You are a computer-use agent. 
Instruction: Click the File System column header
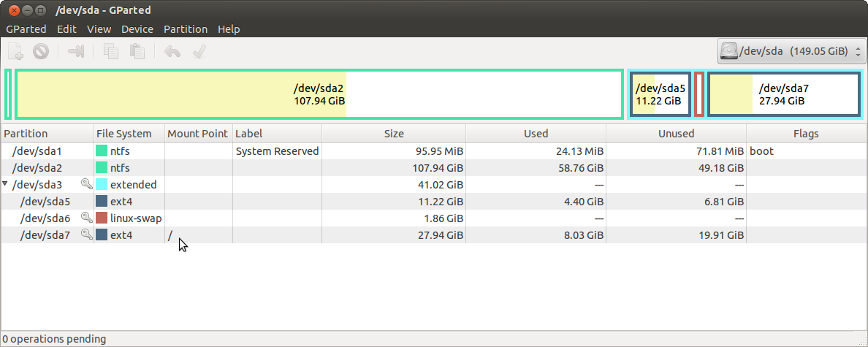tap(129, 134)
